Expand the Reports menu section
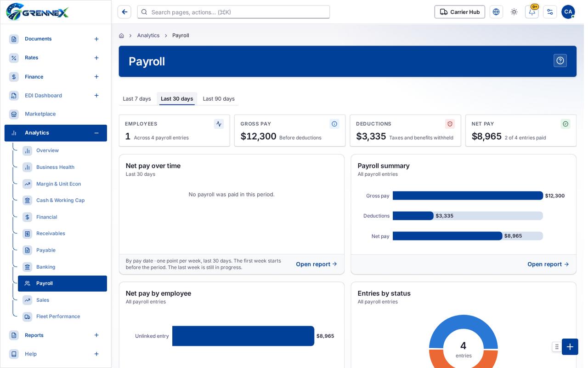The height and width of the screenshot is (368, 588). [96, 335]
